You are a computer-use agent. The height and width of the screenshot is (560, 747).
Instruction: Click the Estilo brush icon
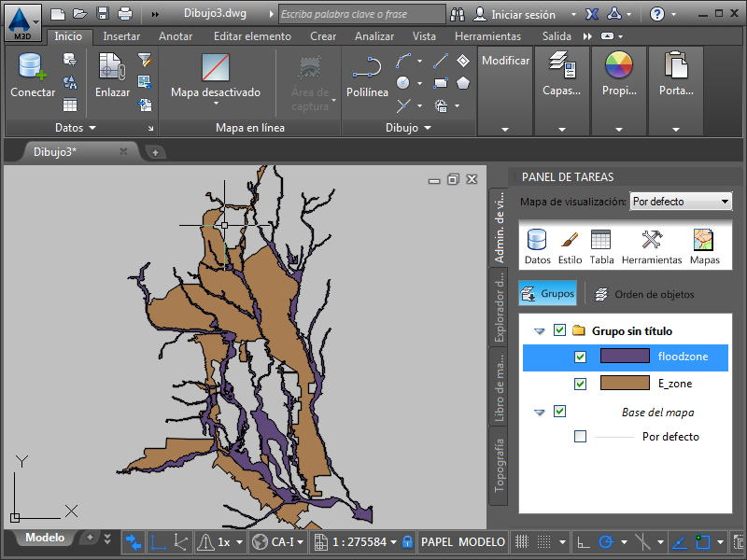570,246
